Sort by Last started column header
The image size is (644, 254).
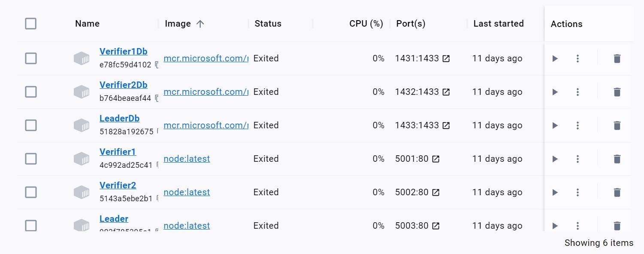(x=498, y=24)
